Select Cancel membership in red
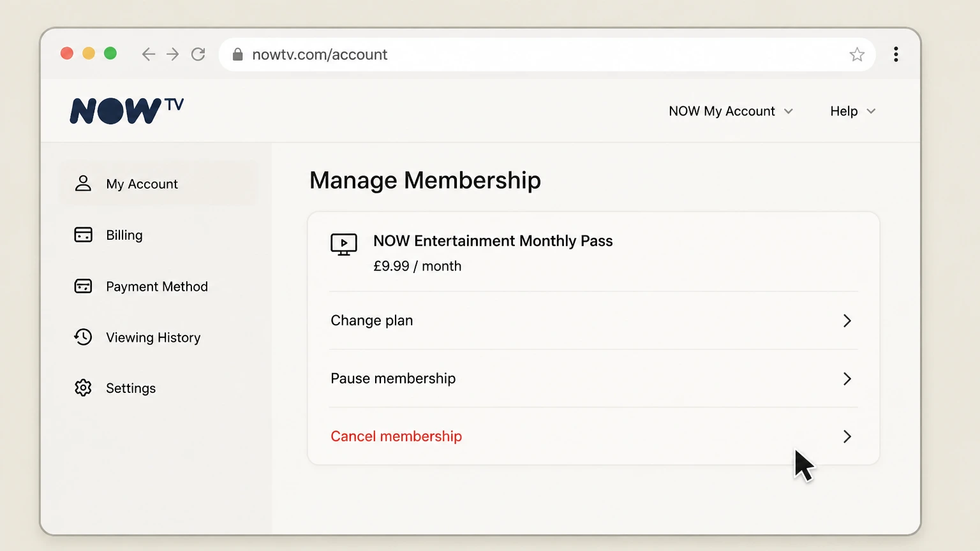 click(x=593, y=437)
